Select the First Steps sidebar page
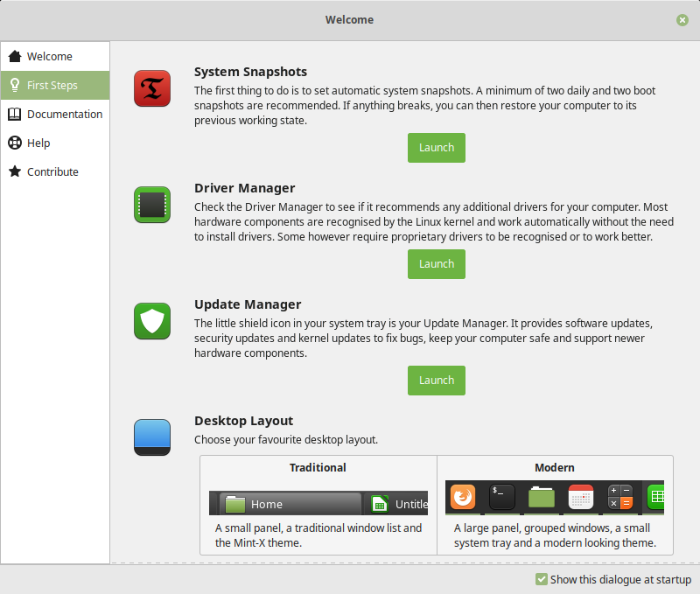700x594 pixels. click(x=55, y=85)
